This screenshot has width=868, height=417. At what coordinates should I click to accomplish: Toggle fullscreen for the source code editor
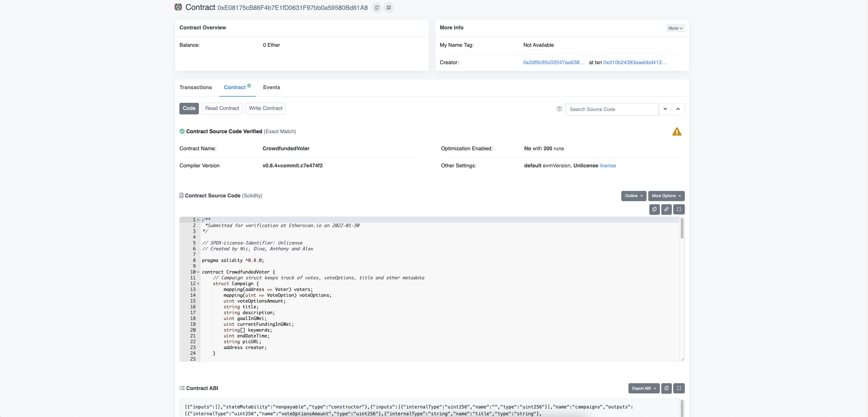(x=679, y=209)
